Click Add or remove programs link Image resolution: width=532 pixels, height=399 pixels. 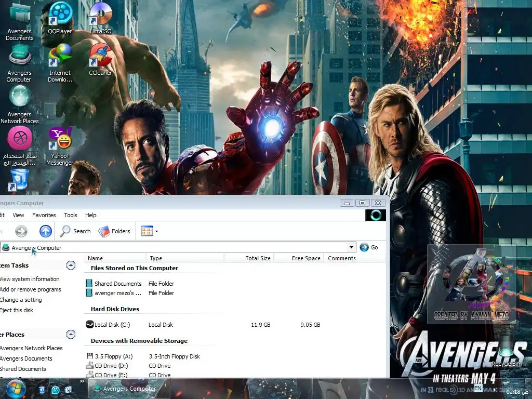[31, 289]
